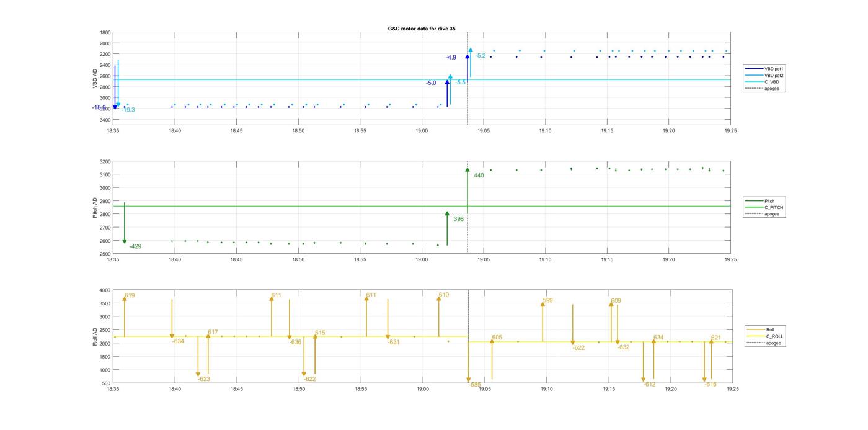Viewport: 868px width, 430px height.
Task: Click the "3100" y-axis tick label
Action: tap(105, 175)
